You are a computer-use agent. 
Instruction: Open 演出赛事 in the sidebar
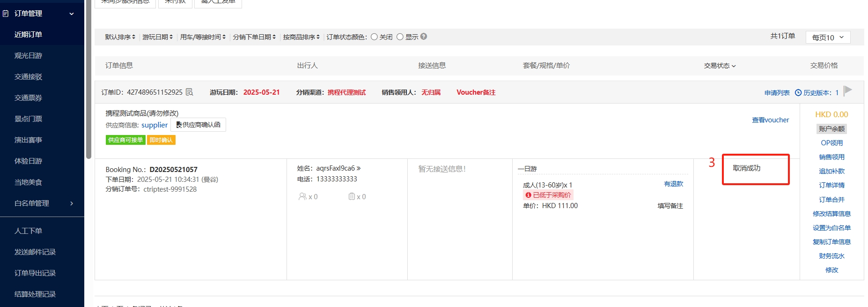click(28, 140)
